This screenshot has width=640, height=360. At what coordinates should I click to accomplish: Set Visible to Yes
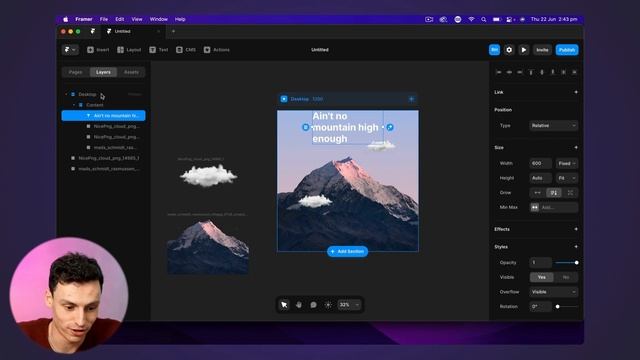(x=542, y=277)
